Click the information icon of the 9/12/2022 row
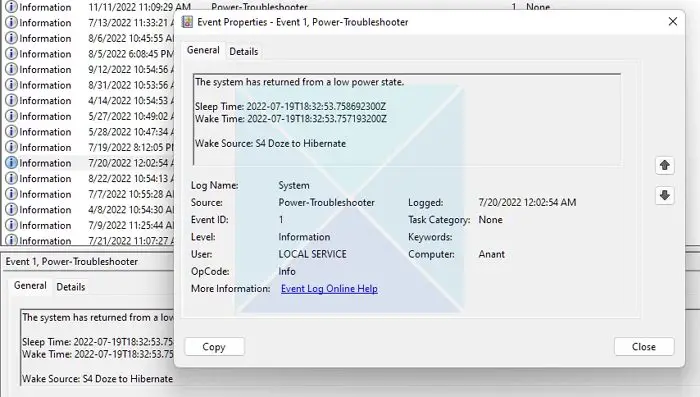 11,69
